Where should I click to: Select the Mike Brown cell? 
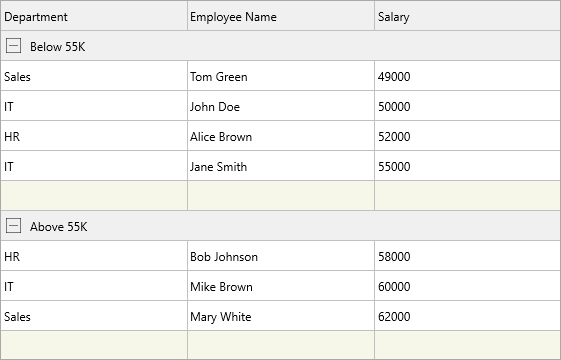[x=281, y=286]
